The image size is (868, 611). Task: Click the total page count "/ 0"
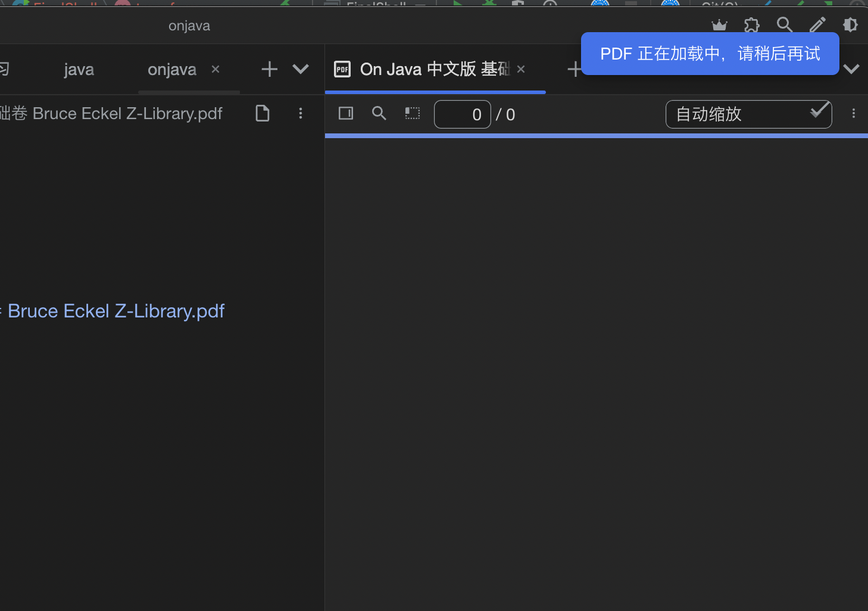(505, 114)
